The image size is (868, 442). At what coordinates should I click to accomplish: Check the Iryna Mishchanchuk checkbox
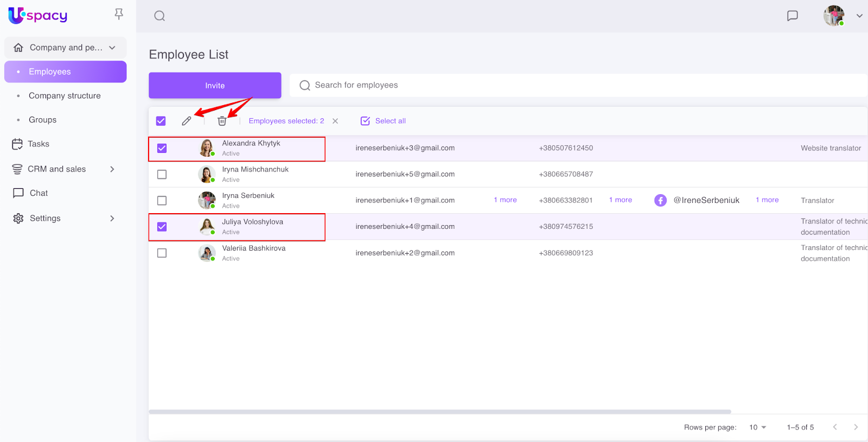click(162, 174)
